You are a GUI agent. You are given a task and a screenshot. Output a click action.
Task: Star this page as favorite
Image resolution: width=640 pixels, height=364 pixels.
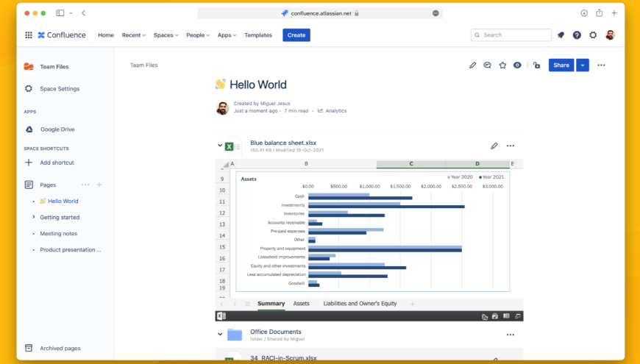pyautogui.click(x=502, y=65)
